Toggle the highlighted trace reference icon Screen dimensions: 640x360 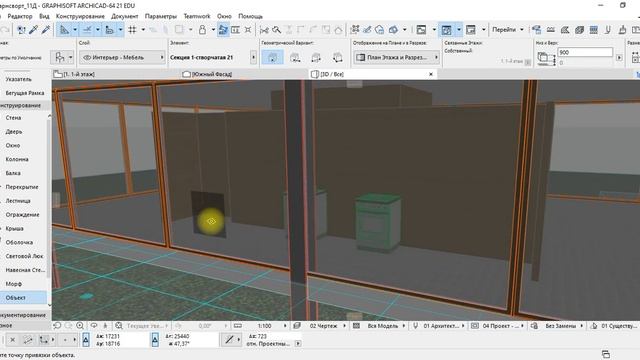223,30
